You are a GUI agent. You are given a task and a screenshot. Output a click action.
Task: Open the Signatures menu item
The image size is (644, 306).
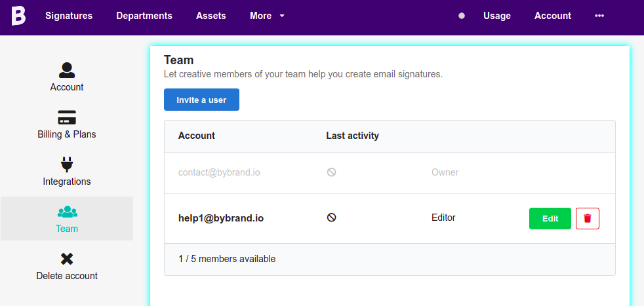pyautogui.click(x=69, y=16)
